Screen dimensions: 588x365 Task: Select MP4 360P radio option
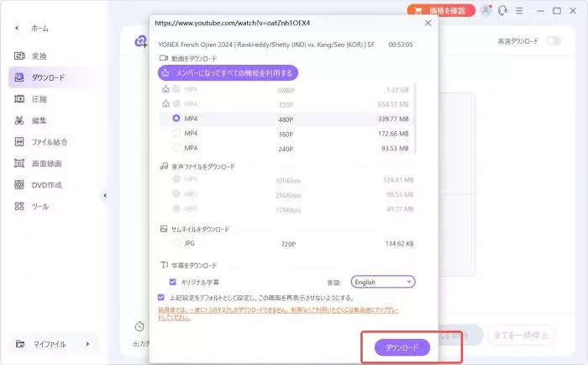click(x=176, y=133)
